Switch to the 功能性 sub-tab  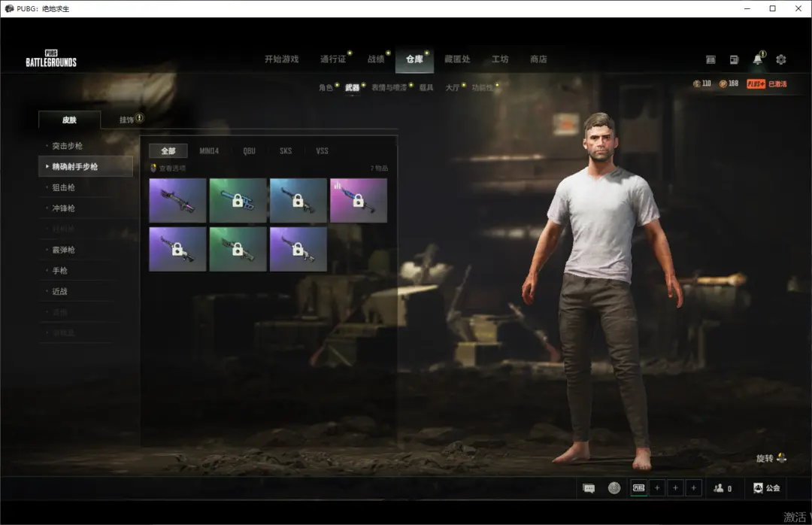click(482, 87)
